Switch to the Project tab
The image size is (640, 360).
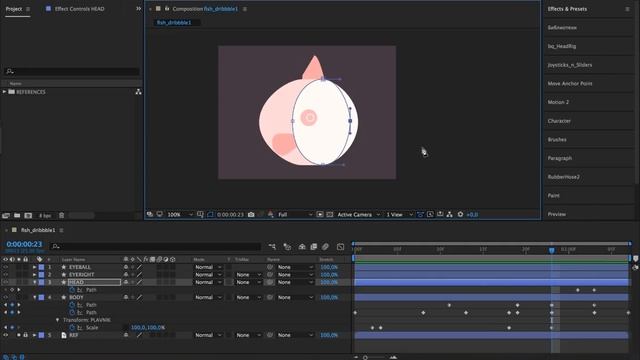14,9
